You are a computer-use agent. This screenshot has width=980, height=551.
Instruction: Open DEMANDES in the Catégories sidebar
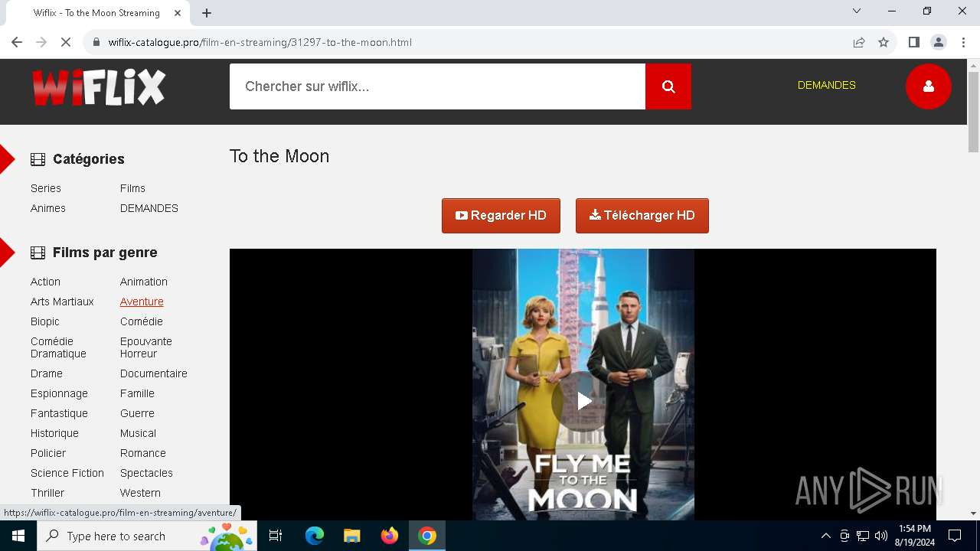click(x=149, y=208)
